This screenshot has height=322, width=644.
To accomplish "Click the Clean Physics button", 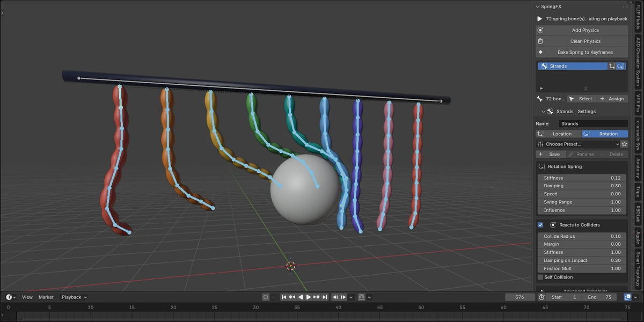I will [x=582, y=41].
